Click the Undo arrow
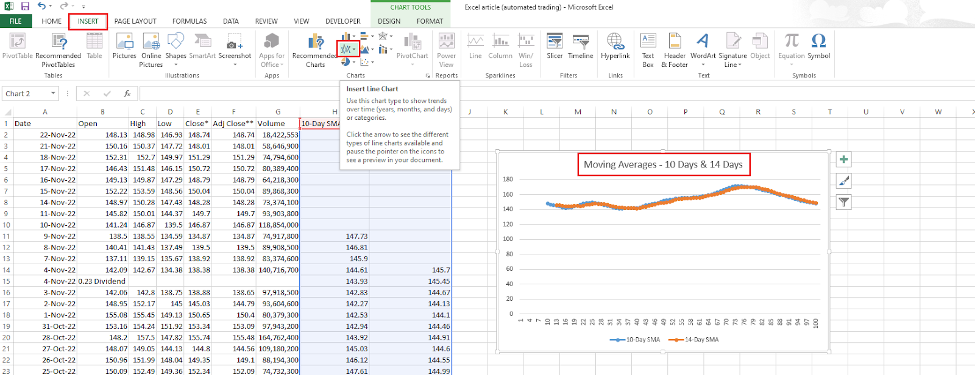The height and width of the screenshot is (375, 977). [x=41, y=6]
